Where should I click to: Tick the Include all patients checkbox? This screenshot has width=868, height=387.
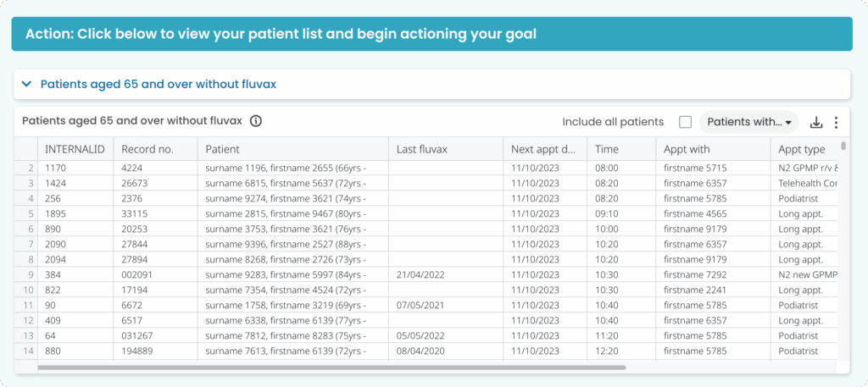(x=685, y=122)
